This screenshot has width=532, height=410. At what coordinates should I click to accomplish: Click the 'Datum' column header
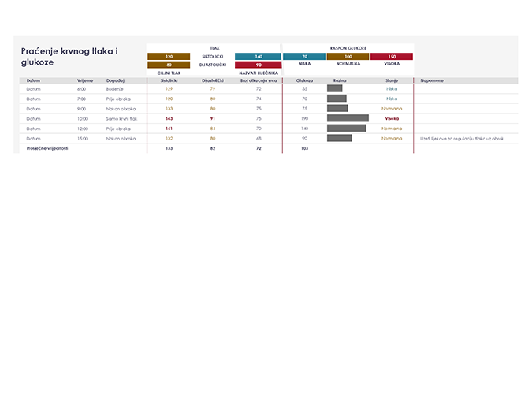click(x=33, y=80)
